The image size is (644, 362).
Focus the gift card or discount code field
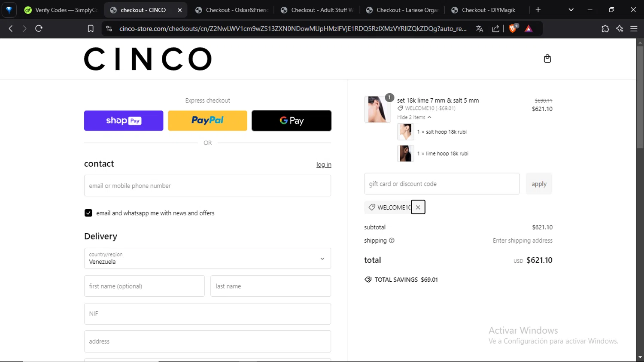(442, 184)
